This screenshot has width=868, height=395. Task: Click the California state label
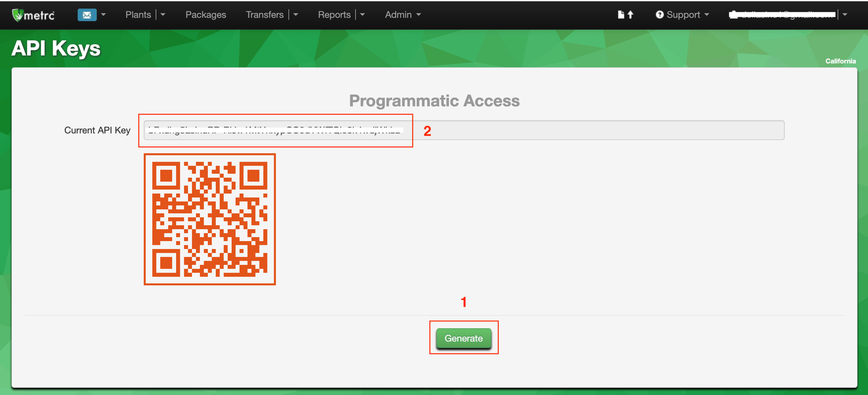pyautogui.click(x=840, y=61)
